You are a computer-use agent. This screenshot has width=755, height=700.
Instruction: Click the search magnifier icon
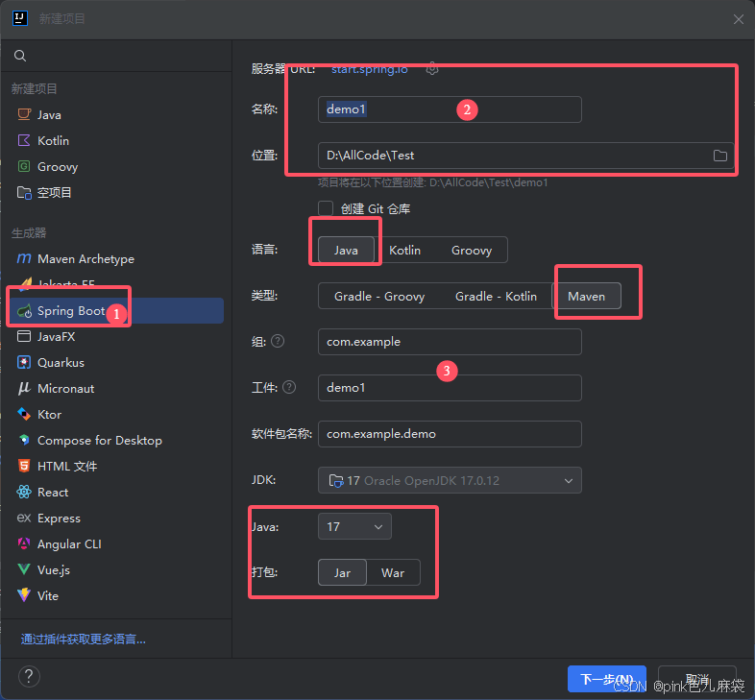[20, 56]
